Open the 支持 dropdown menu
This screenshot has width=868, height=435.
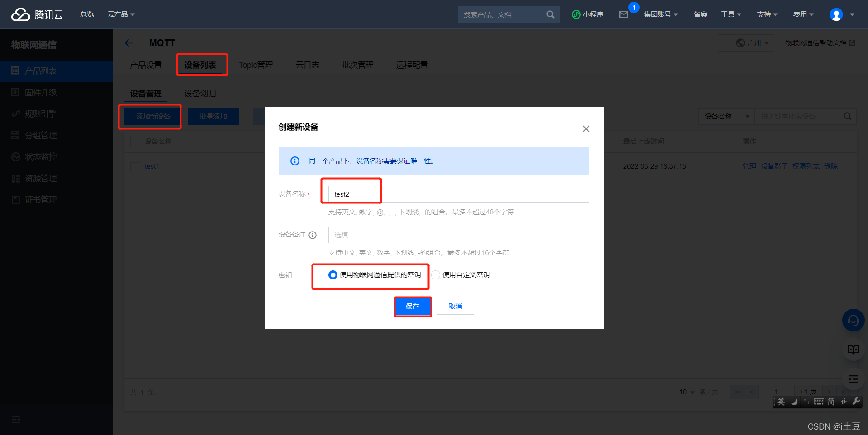pos(767,14)
